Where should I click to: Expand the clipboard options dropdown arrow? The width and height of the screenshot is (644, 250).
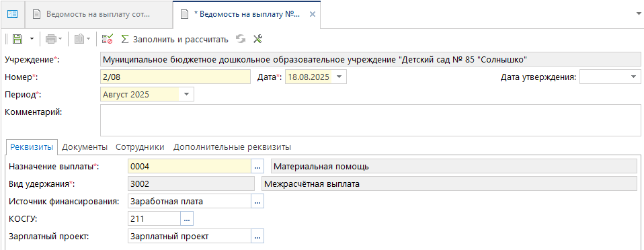click(88, 40)
